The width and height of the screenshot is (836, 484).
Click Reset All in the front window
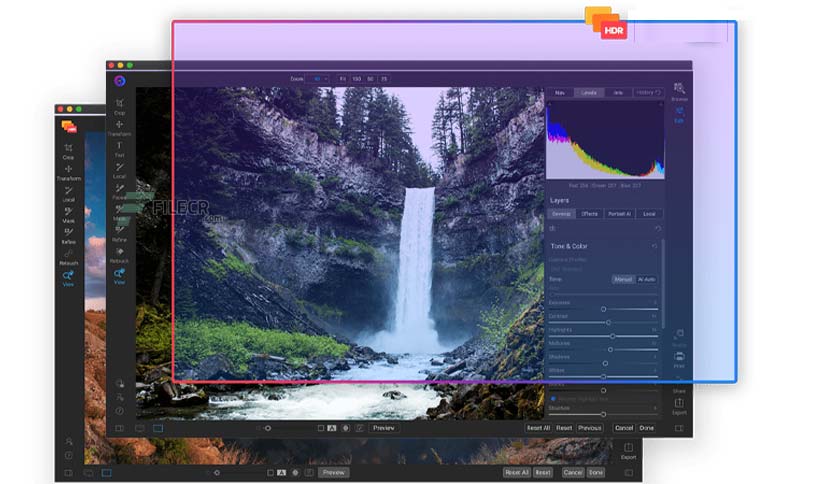point(538,428)
